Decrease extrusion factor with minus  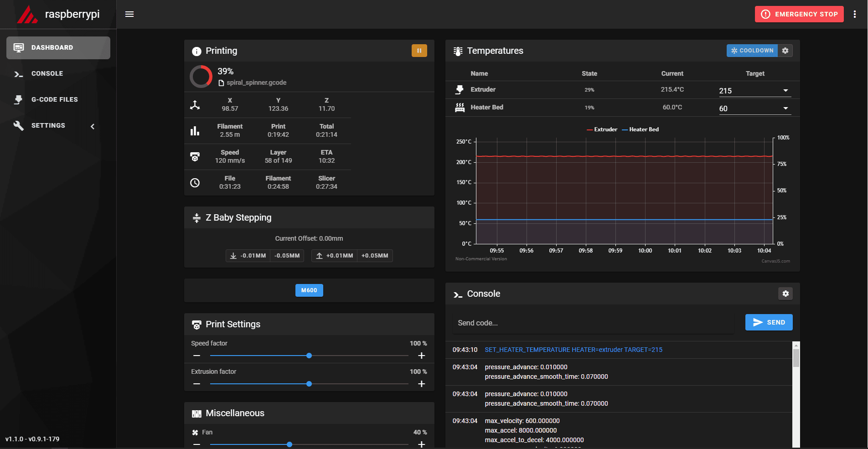[196, 384]
